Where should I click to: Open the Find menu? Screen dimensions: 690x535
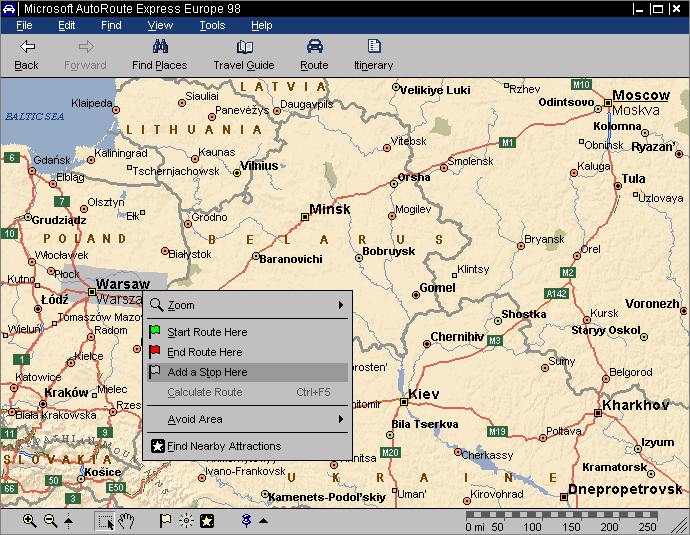point(111,26)
